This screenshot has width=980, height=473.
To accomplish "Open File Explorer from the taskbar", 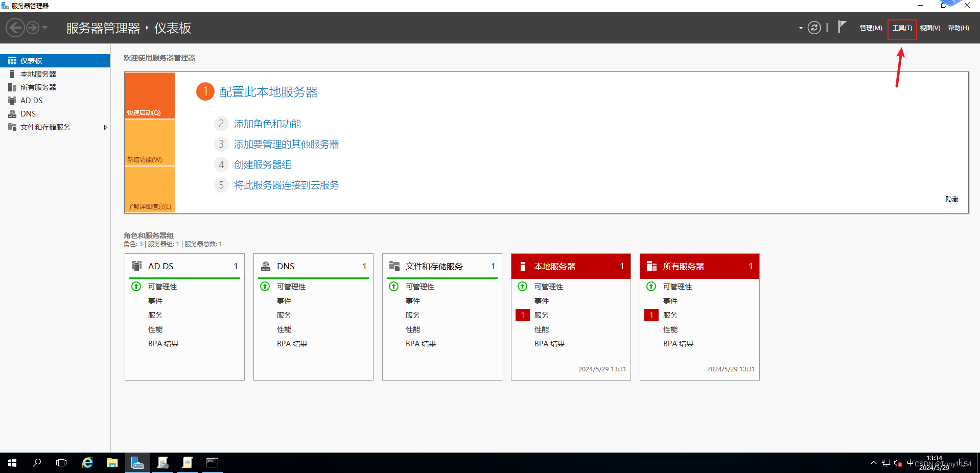I will click(112, 463).
